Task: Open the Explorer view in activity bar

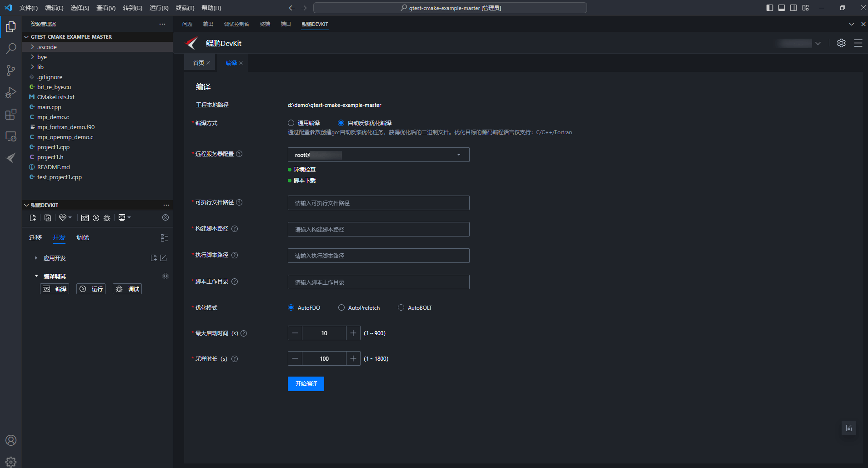Action: [x=11, y=27]
